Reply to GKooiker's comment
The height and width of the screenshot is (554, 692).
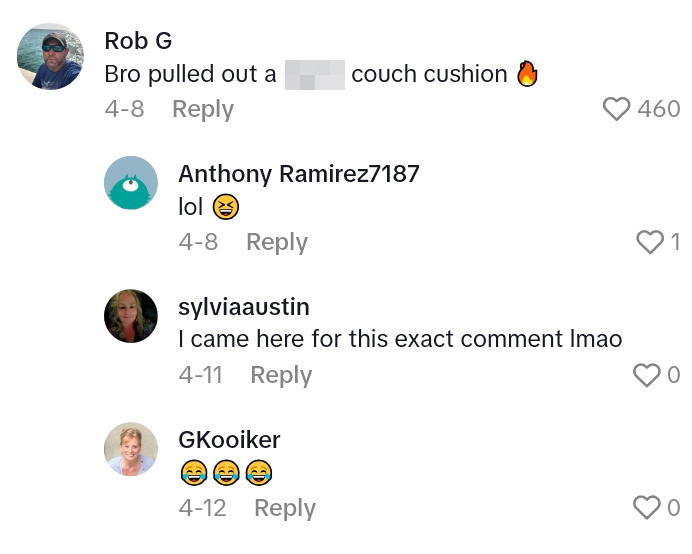tap(285, 508)
